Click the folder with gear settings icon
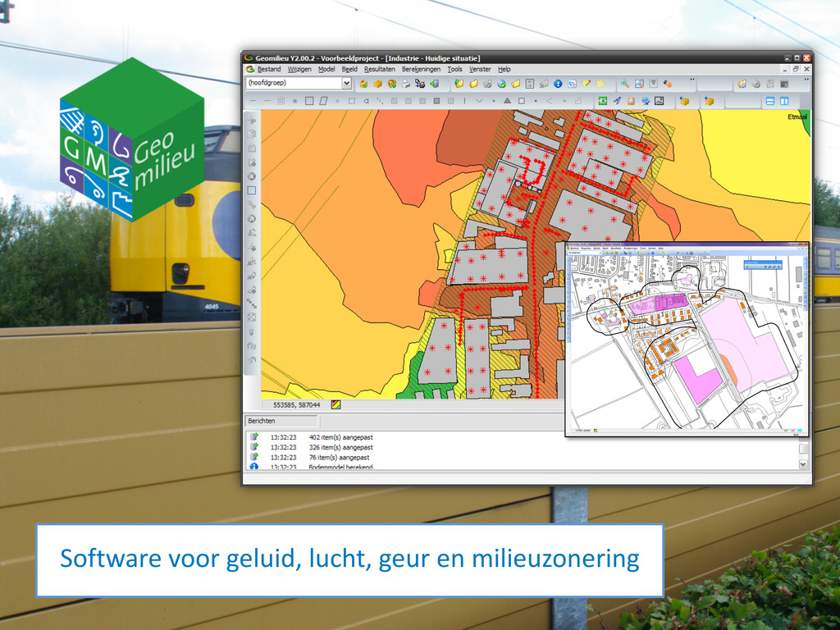Screen dimensions: 840x630 tap(742, 84)
